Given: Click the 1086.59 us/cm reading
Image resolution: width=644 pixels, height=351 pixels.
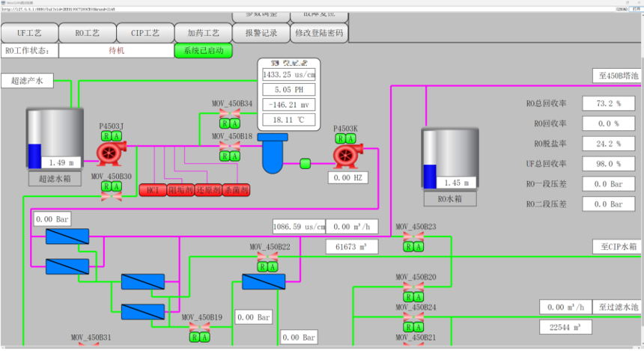Looking at the screenshot, I should pyautogui.click(x=299, y=227).
